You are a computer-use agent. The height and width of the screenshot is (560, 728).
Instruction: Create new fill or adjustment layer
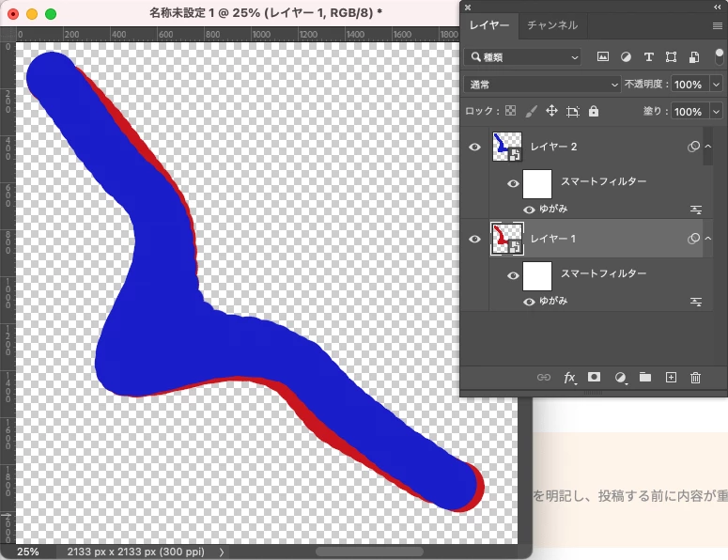(x=620, y=378)
